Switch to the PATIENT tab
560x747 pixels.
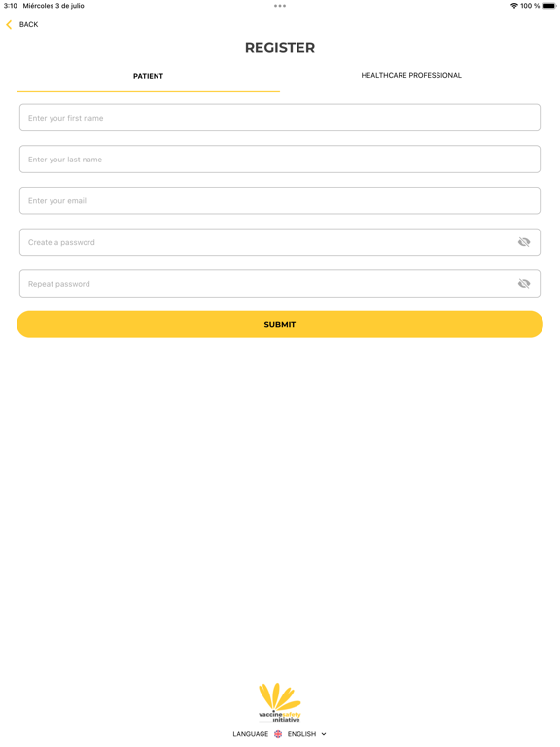click(148, 76)
